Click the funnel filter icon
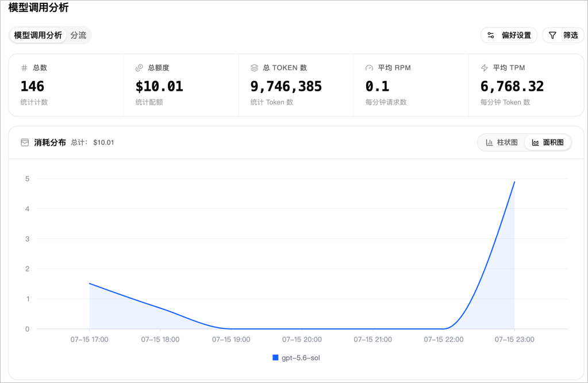The image size is (588, 383). [x=552, y=35]
